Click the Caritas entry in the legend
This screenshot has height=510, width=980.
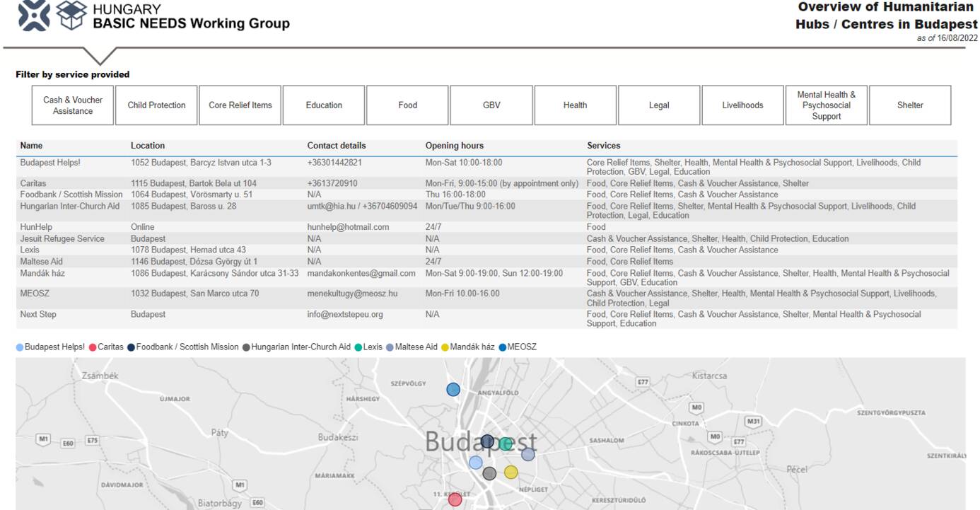coord(105,347)
